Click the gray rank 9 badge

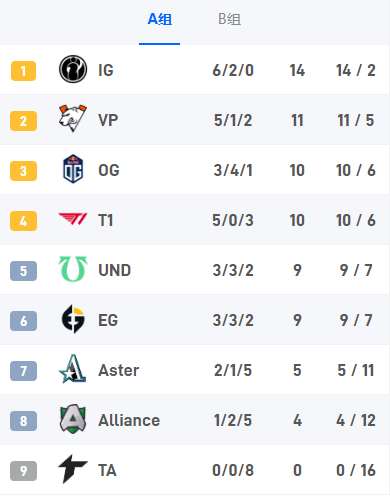[x=23, y=471]
